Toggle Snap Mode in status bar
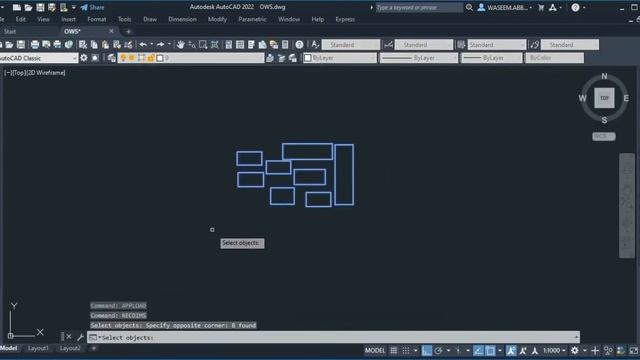The image size is (640, 360). pos(406,351)
